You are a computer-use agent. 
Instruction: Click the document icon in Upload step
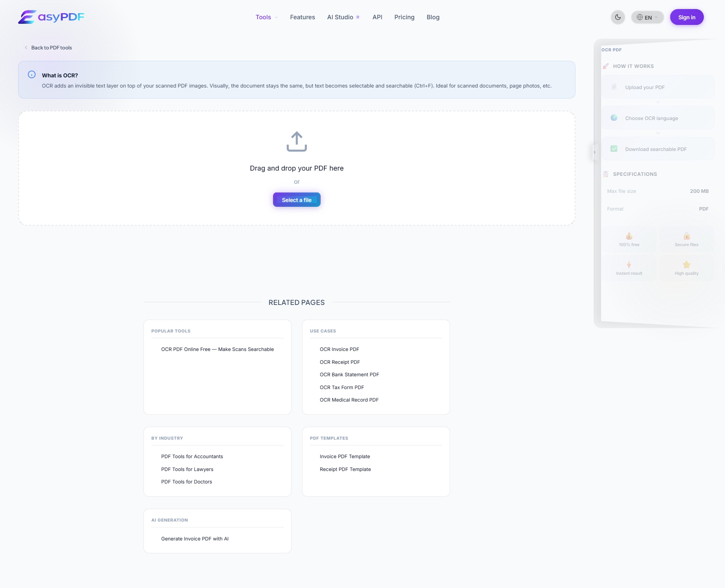614,87
